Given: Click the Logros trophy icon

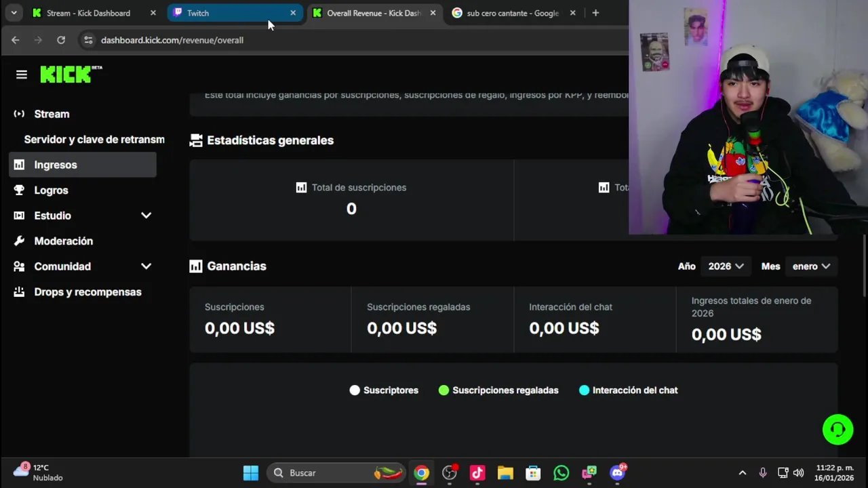Looking at the screenshot, I should pyautogui.click(x=19, y=190).
